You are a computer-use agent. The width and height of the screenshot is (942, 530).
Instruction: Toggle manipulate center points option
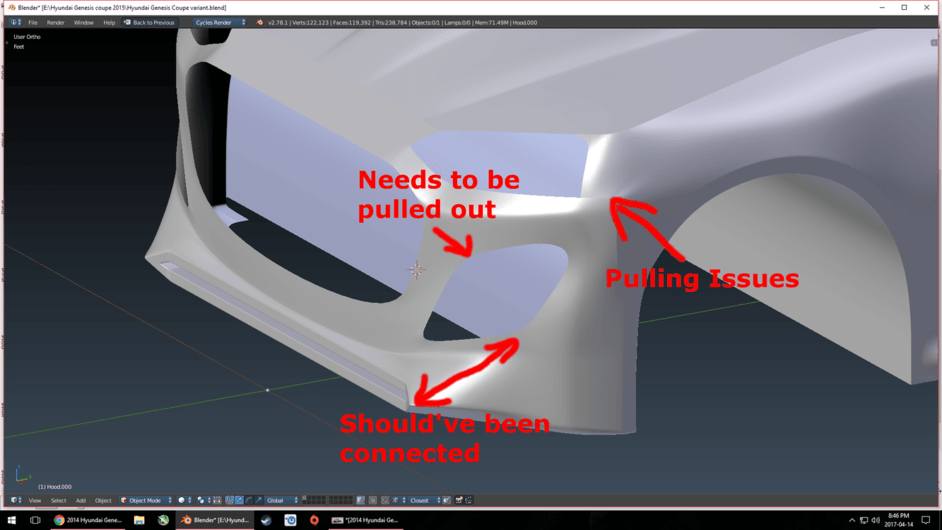coord(217,500)
